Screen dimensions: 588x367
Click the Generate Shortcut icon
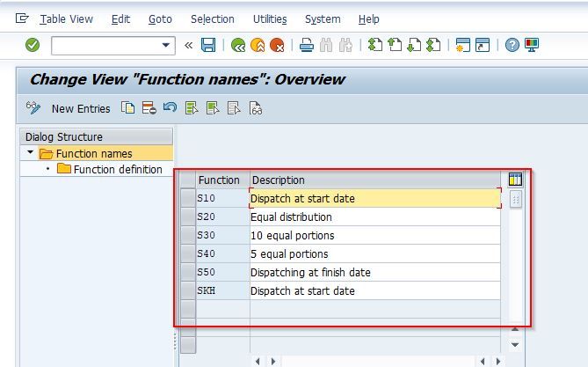tap(483, 45)
